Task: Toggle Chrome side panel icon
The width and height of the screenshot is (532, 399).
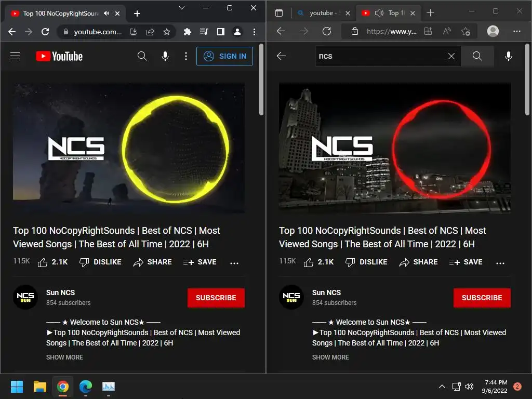Action: click(x=220, y=32)
